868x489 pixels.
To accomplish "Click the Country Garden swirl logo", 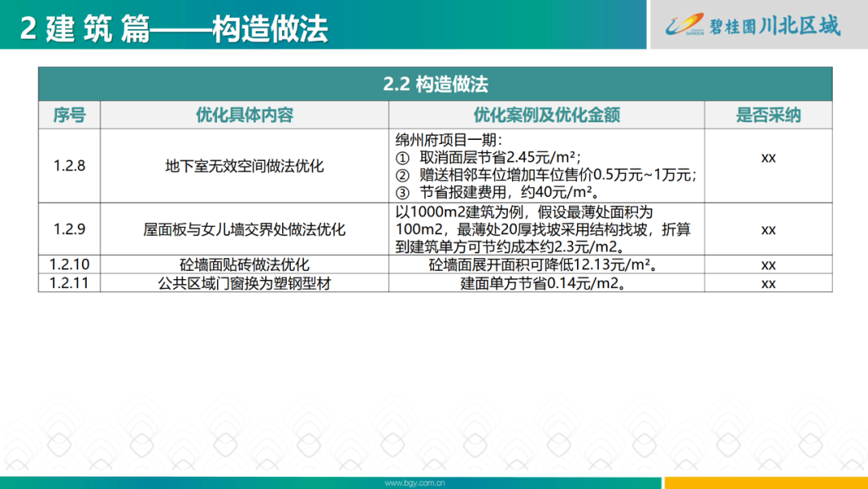I will (683, 24).
